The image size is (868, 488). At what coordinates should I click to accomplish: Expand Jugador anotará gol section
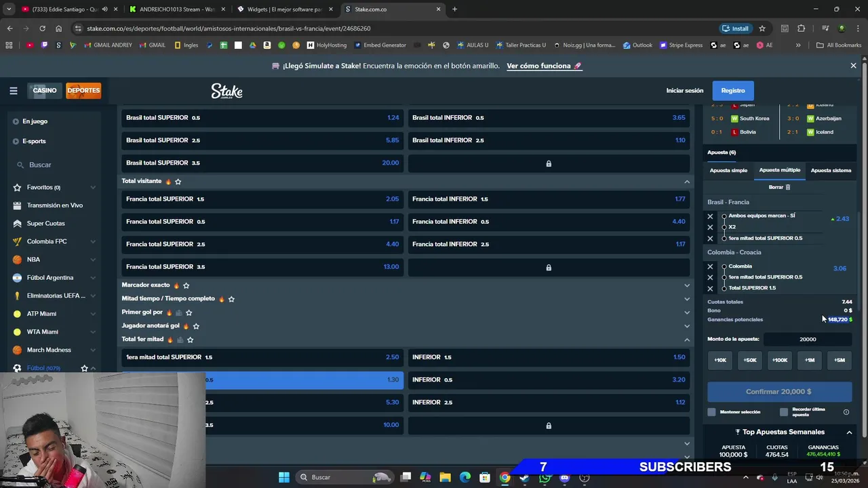[x=687, y=326]
